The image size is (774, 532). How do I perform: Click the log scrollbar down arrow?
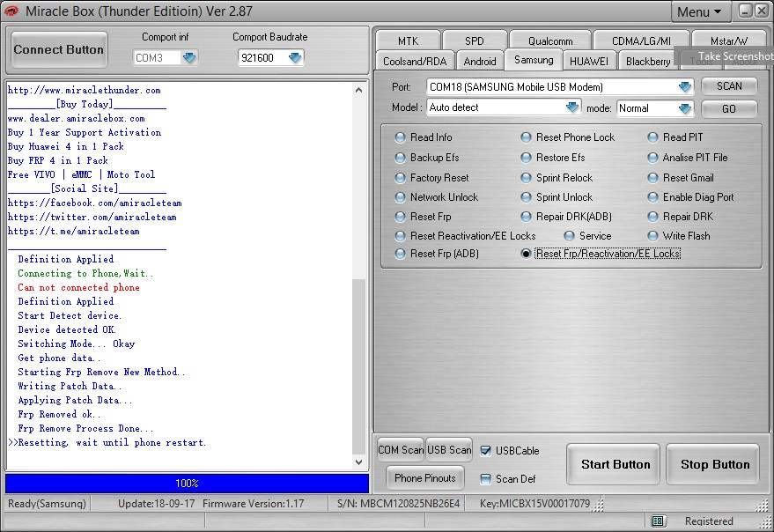click(359, 462)
